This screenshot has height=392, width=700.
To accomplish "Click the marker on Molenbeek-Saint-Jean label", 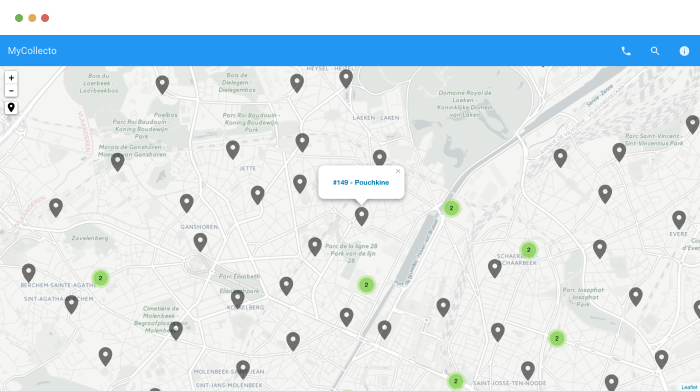I will pyautogui.click(x=243, y=370).
